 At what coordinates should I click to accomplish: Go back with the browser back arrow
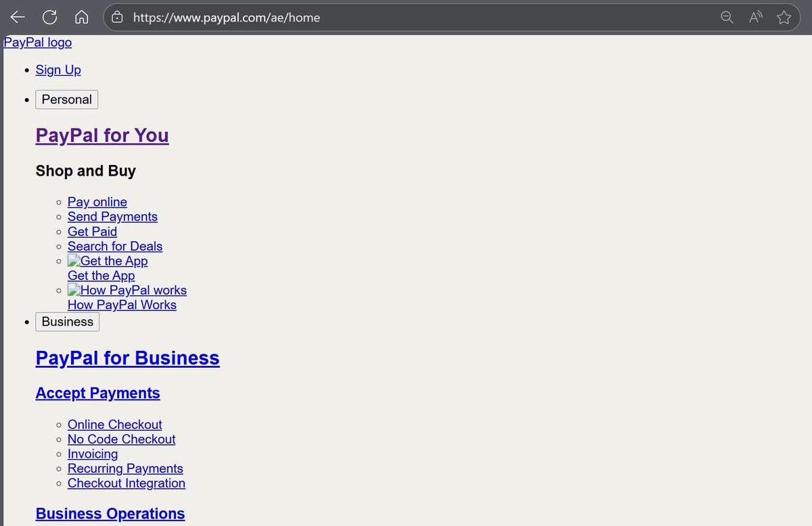click(18, 18)
